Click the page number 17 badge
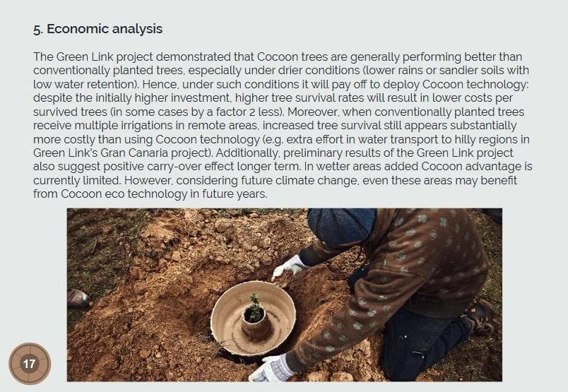Screen dimensions: 568x392 tap(29, 364)
